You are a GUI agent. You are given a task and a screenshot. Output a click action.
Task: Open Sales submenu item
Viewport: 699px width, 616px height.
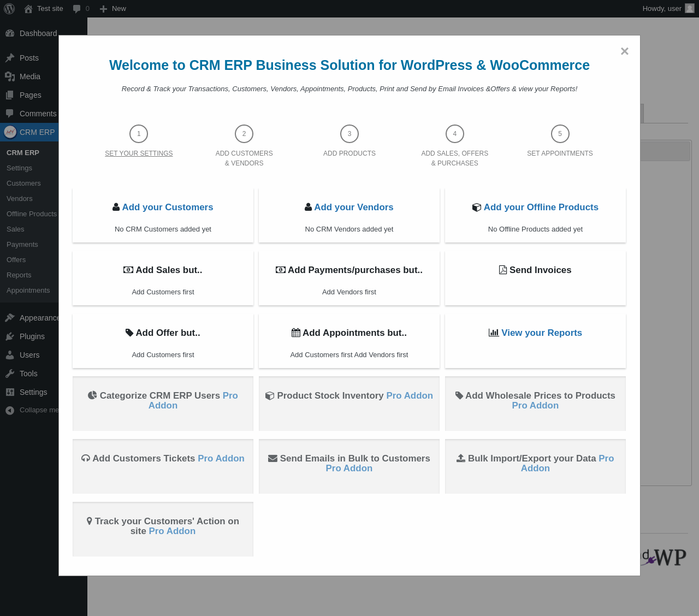[x=15, y=229]
